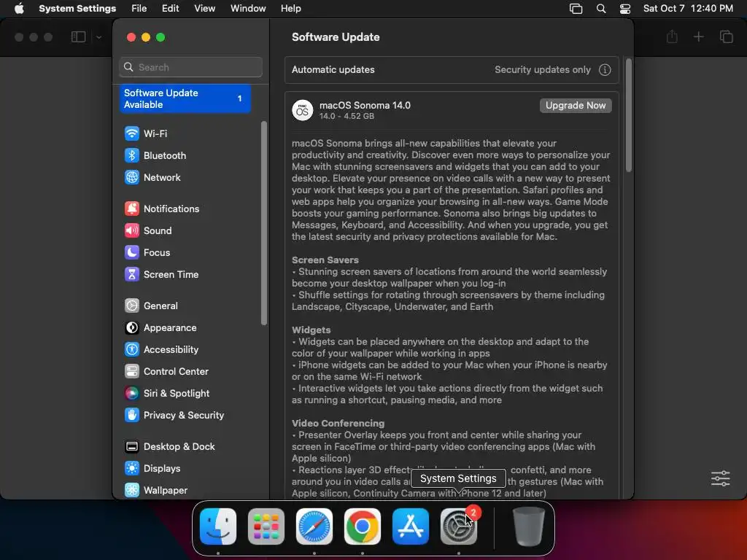Image resolution: width=747 pixels, height=560 pixels.
Task: Expand sidebar dropdown chevron in background window
Action: tap(98, 37)
